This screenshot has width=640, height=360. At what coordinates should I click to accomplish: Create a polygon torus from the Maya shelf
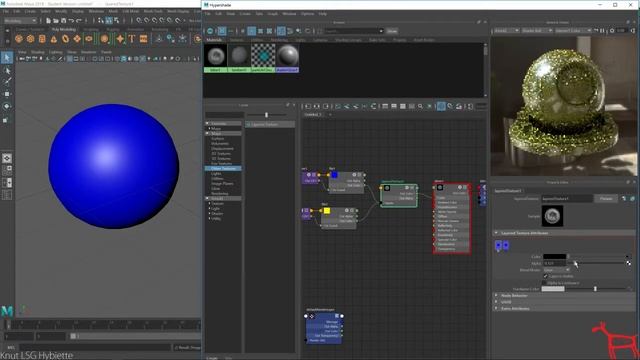[x=65, y=39]
